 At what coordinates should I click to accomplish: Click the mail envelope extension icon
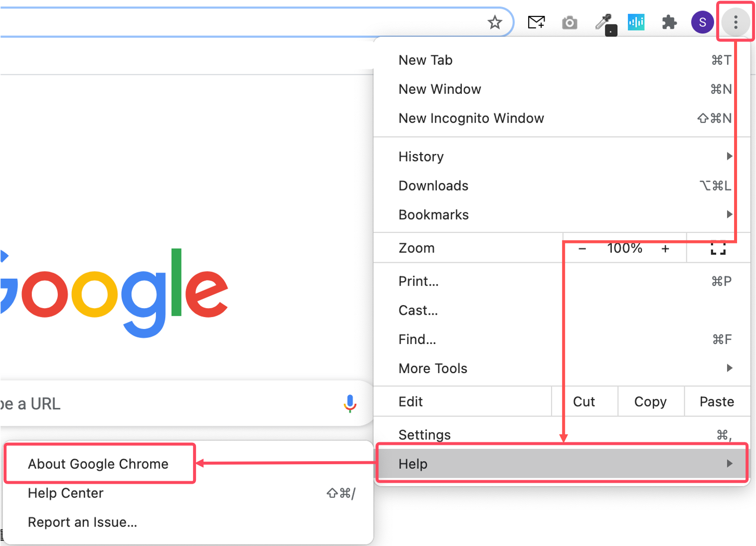click(x=536, y=22)
